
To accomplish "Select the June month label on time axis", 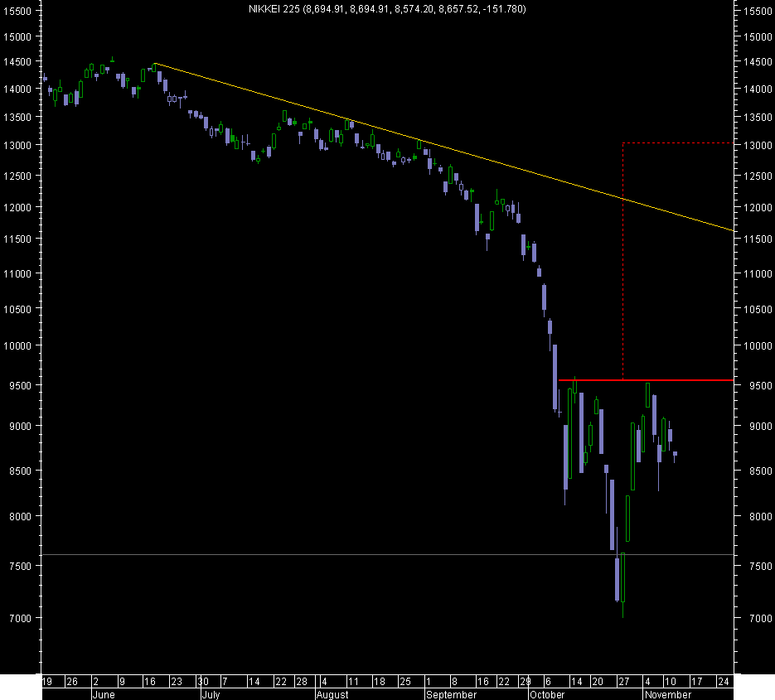I will coord(104,694).
